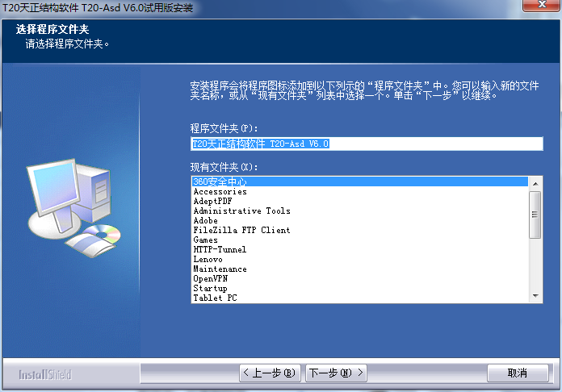Image resolution: width=562 pixels, height=392 pixels.
Task: Click the folder list scrollbar thumb
Action: [x=535, y=215]
